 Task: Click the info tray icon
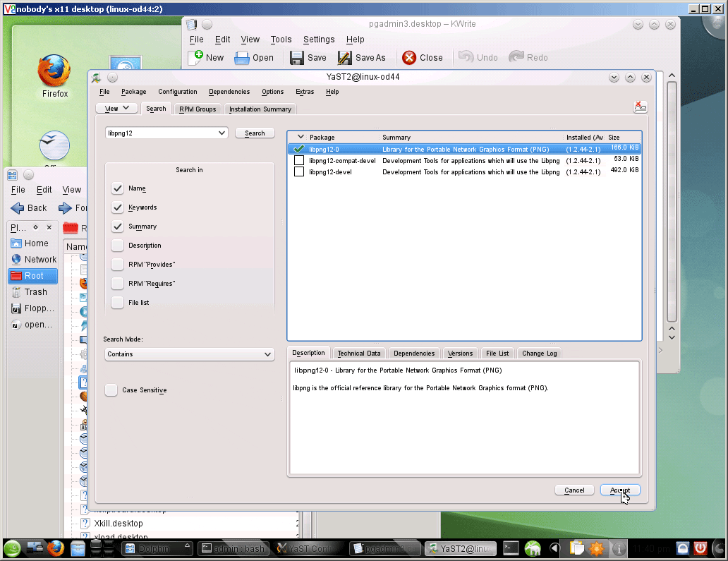coord(619,549)
